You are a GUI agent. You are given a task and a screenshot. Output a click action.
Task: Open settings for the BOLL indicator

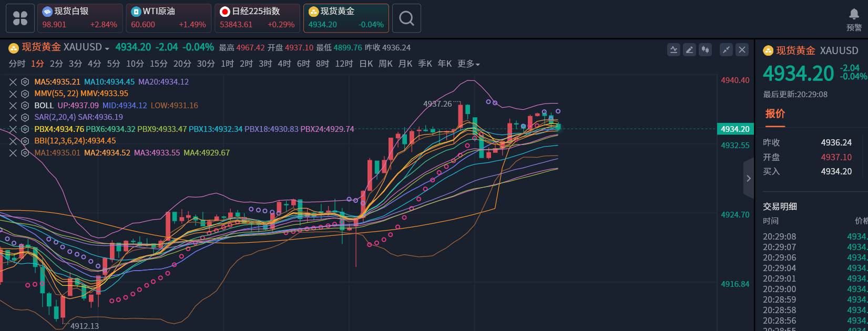(25, 106)
